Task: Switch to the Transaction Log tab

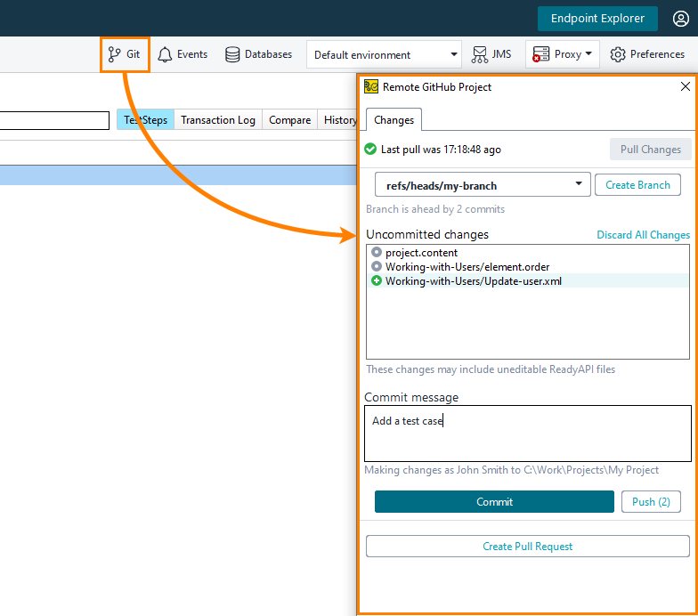Action: tap(218, 120)
